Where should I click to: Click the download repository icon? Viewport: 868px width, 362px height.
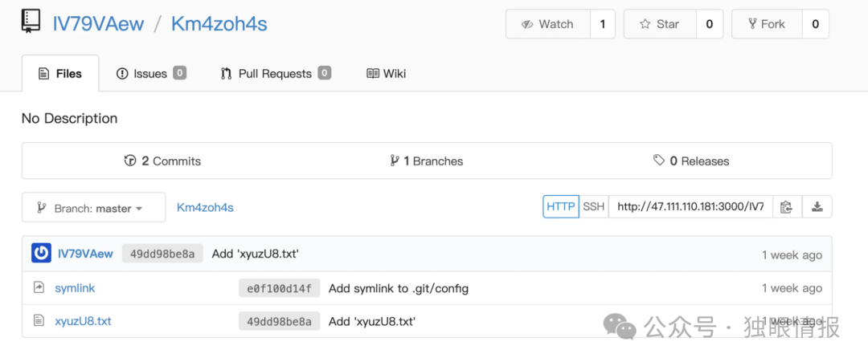[x=817, y=207]
